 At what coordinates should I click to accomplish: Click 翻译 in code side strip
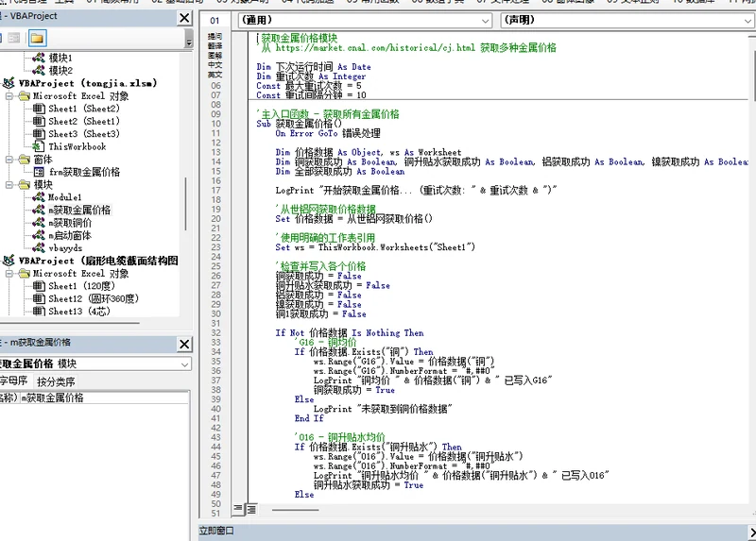215,45
